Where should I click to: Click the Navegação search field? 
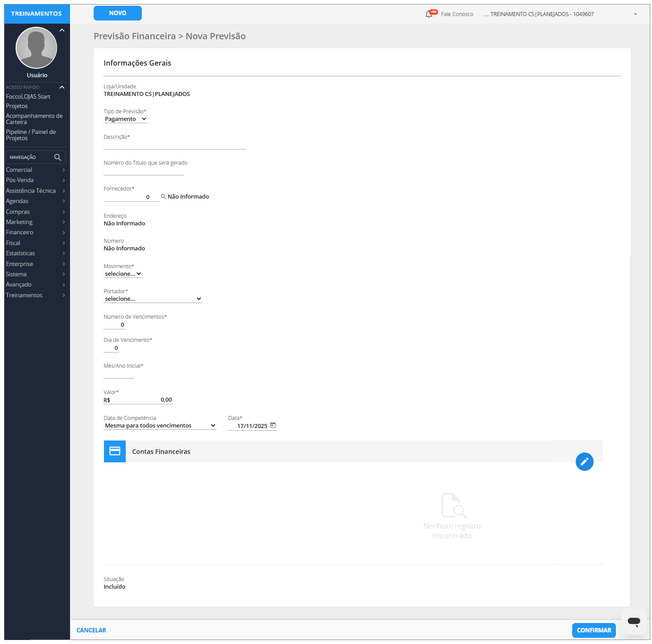tap(35, 157)
